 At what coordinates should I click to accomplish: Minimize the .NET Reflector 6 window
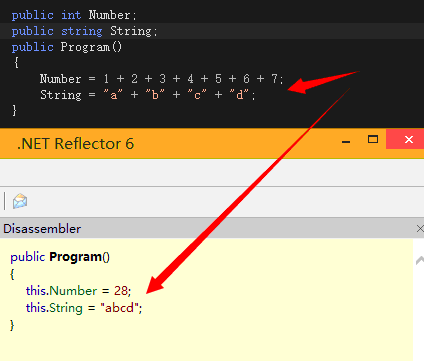click(x=346, y=142)
